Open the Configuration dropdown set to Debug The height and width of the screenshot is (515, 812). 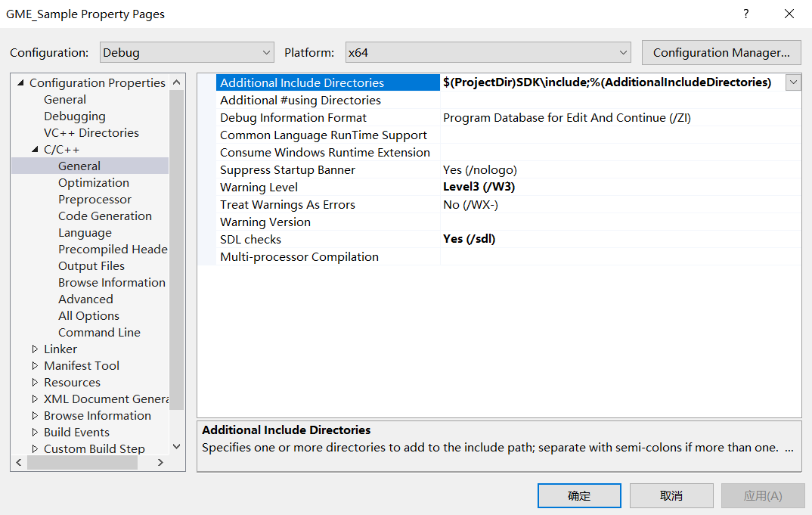pyautogui.click(x=186, y=53)
